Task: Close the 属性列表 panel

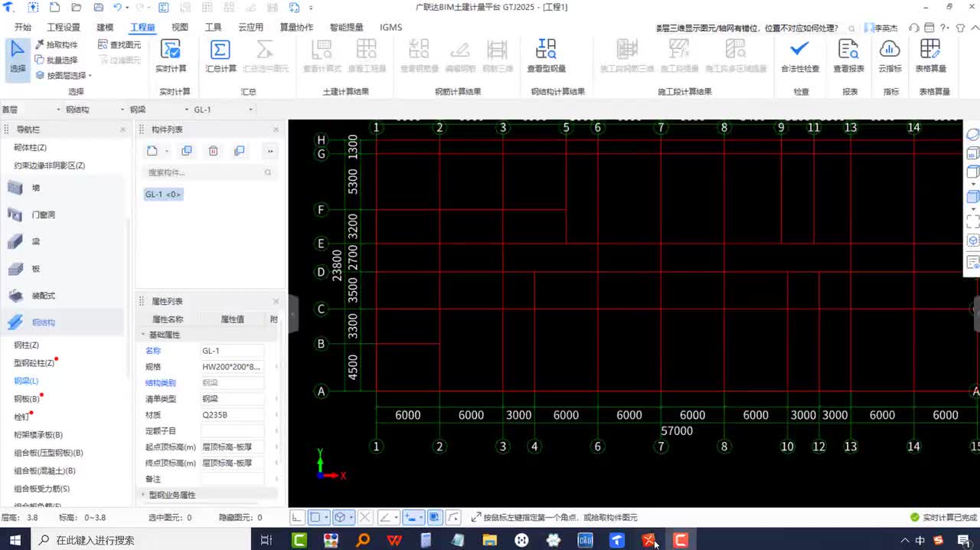Action: 276,301
